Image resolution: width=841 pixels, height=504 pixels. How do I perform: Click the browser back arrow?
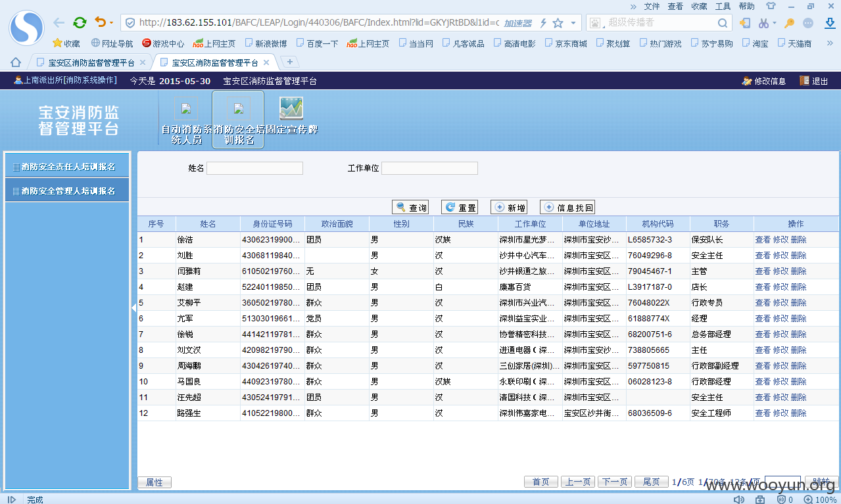[x=59, y=23]
